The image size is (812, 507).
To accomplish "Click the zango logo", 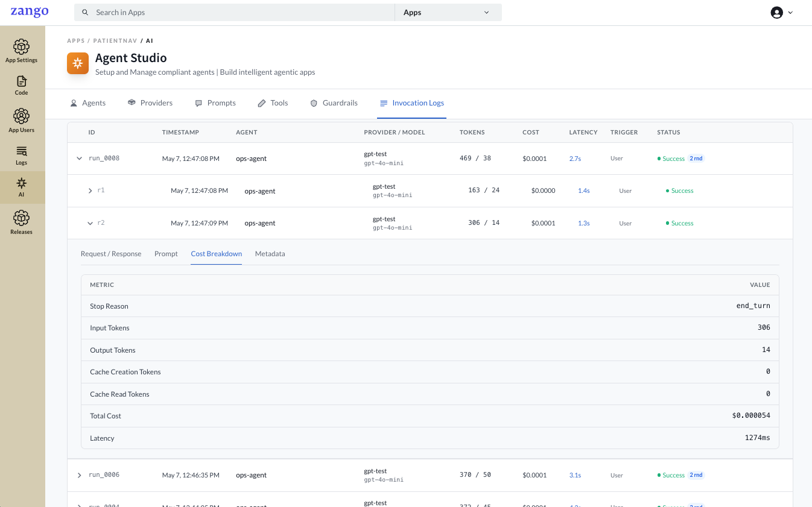I will (x=30, y=11).
